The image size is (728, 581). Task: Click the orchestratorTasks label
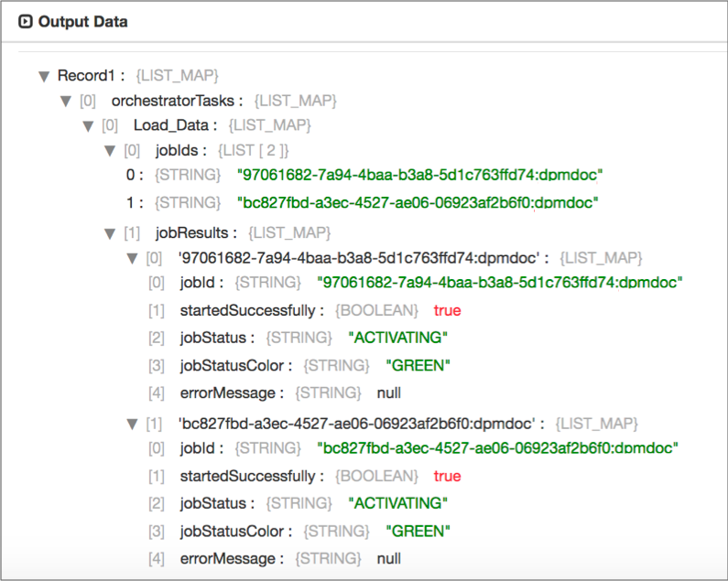tap(177, 100)
